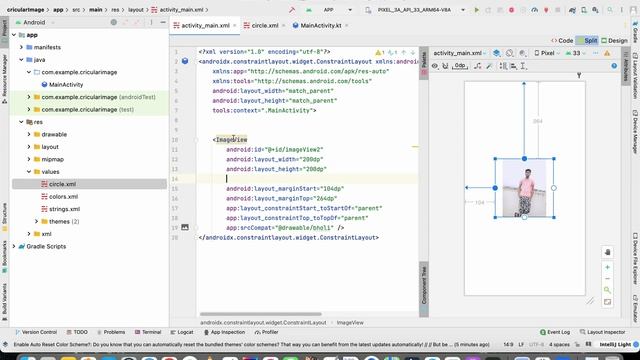
Task: Set default margins 0dp button
Action: pyautogui.click(x=460, y=66)
